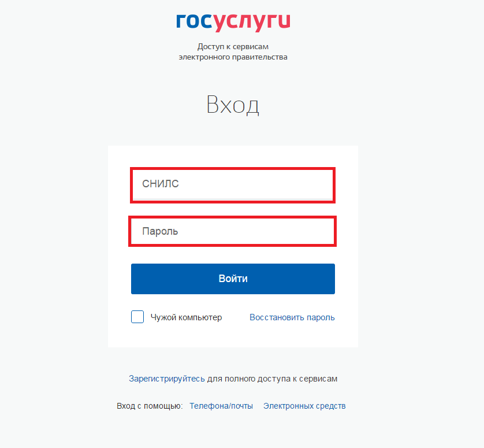Open the Восстановить пароль link

coord(292,317)
